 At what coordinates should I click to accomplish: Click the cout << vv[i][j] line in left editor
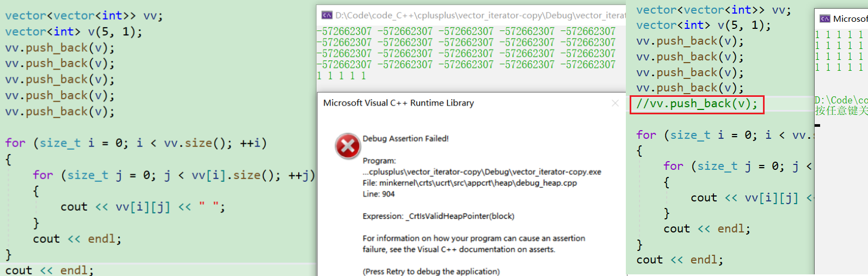tap(143, 207)
